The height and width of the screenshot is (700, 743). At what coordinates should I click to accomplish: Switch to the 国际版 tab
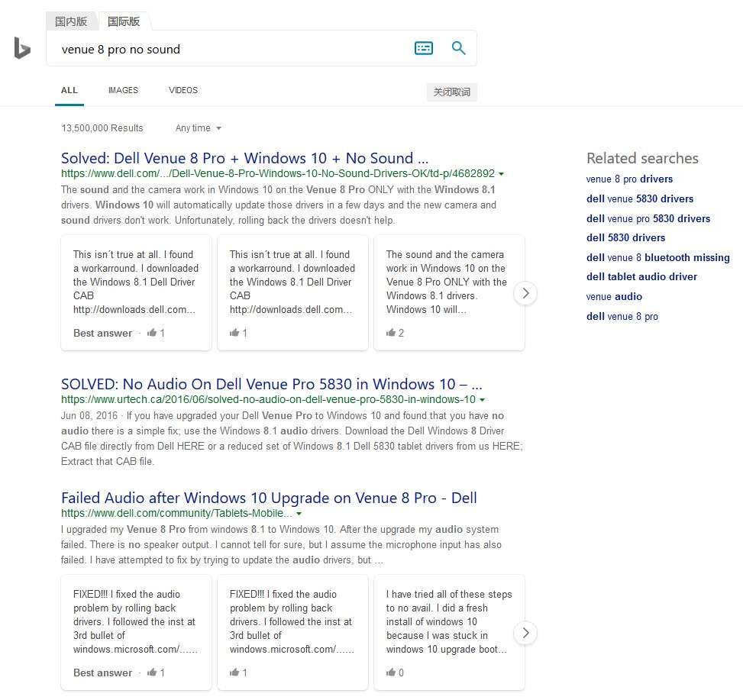pos(124,21)
